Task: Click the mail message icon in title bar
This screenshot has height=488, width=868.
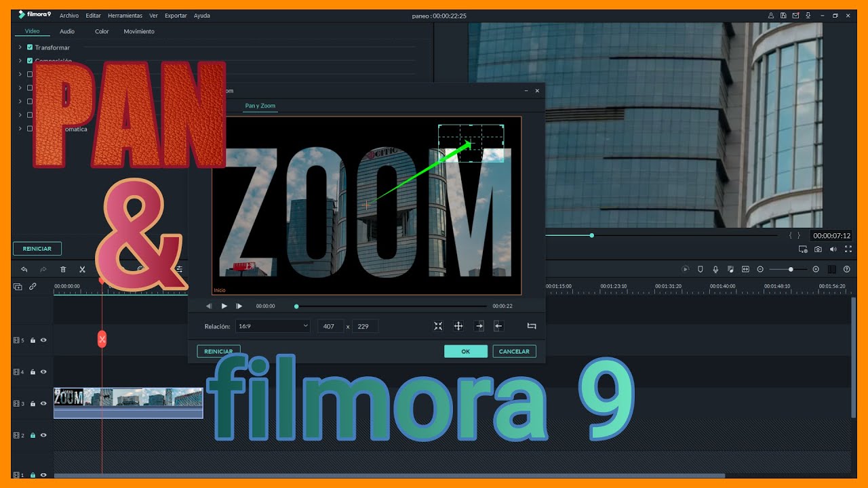Action: [795, 15]
